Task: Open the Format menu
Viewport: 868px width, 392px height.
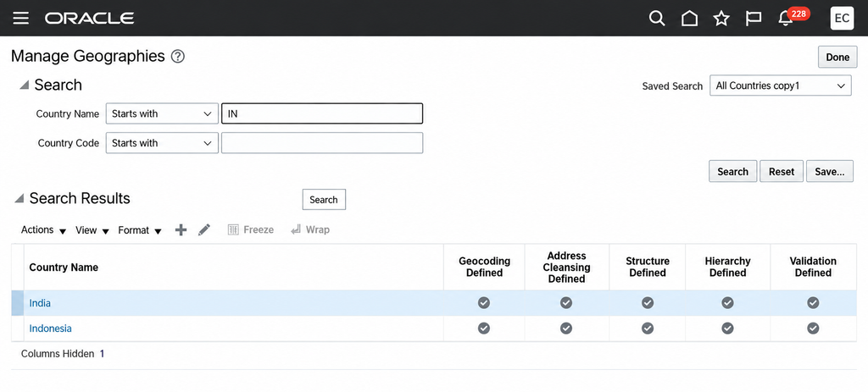Action: [x=140, y=230]
